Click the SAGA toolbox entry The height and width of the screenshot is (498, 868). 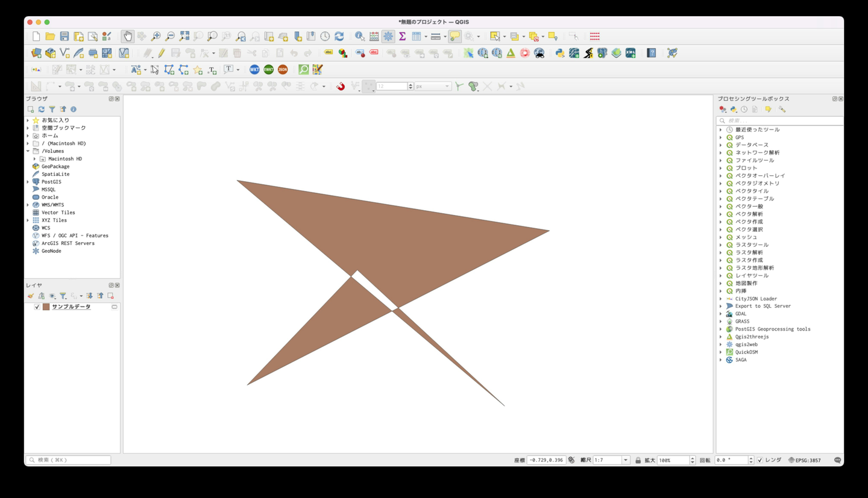click(741, 360)
